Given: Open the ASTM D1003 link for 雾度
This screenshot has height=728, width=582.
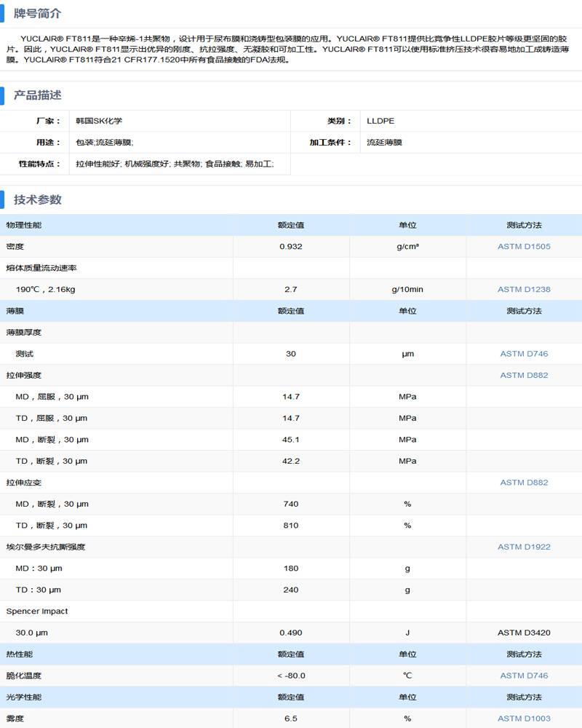Looking at the screenshot, I should 524,719.
